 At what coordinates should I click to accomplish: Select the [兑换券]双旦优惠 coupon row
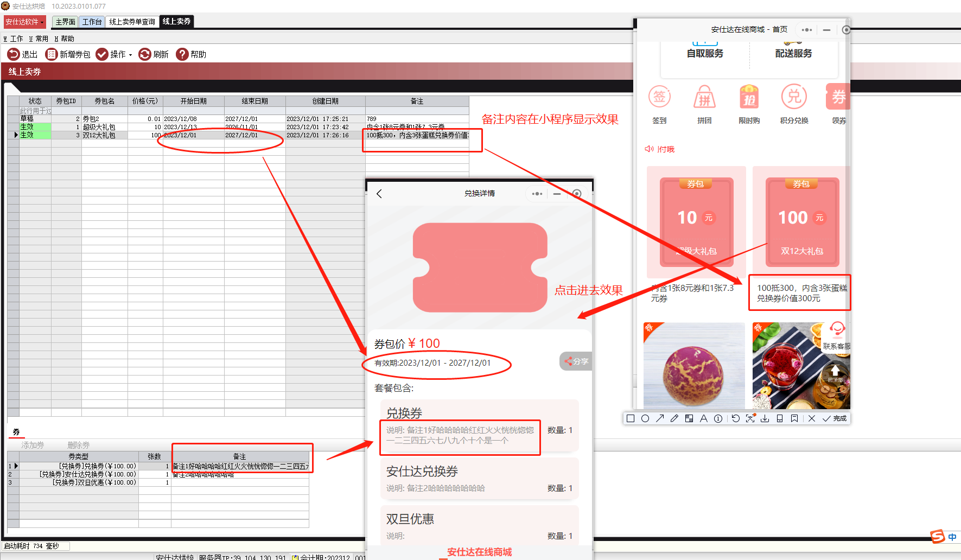coord(158,482)
